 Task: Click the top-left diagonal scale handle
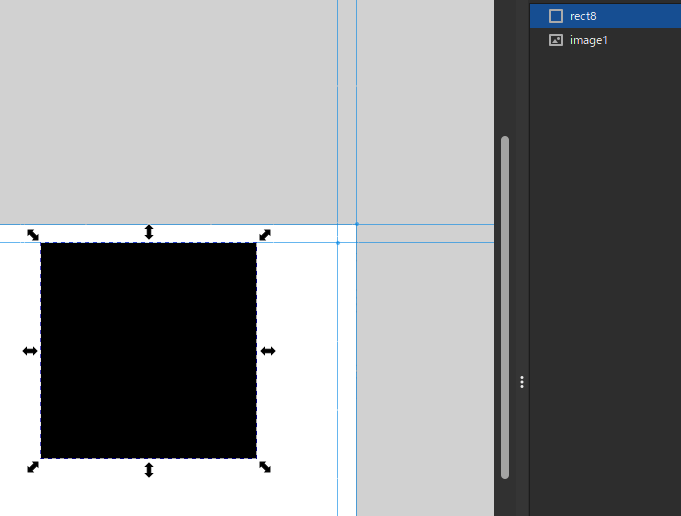click(33, 235)
